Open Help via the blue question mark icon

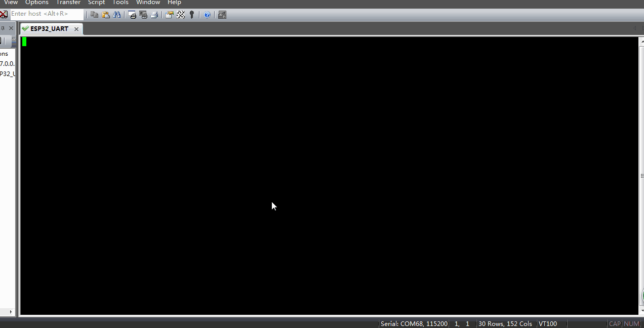click(207, 15)
